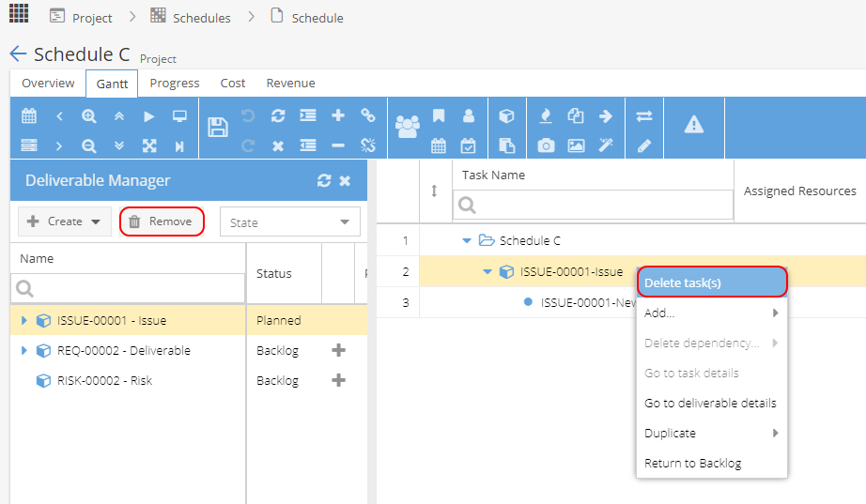866x504 pixels.
Task: Click the warning triangle icon
Action: (694, 125)
